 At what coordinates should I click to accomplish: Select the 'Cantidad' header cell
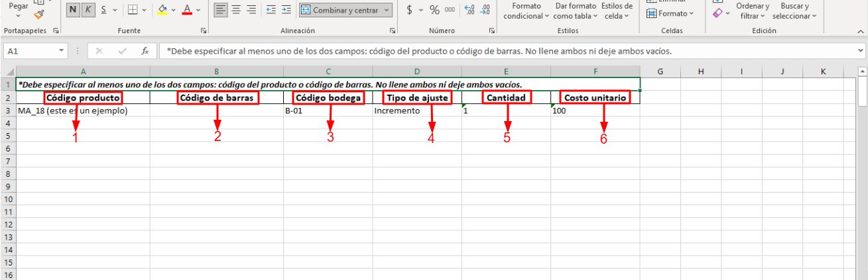[x=507, y=97]
